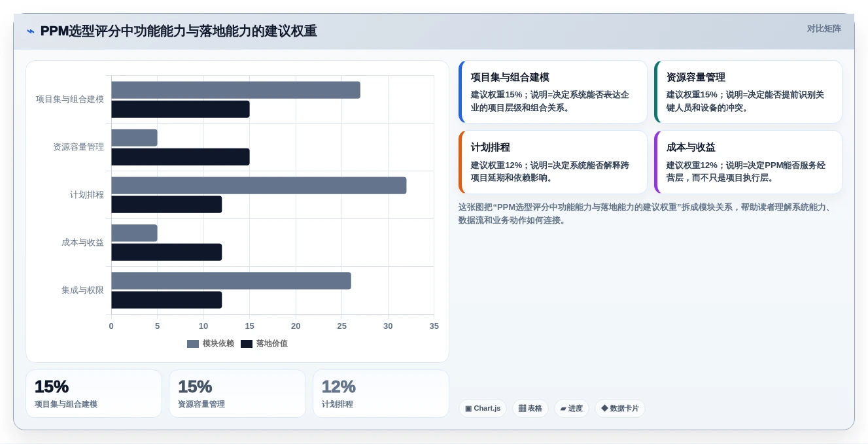Image resolution: width=868 pixels, height=444 pixels.
Task: Click 落地价值 bar for 资源容量管理
Action: (181, 157)
